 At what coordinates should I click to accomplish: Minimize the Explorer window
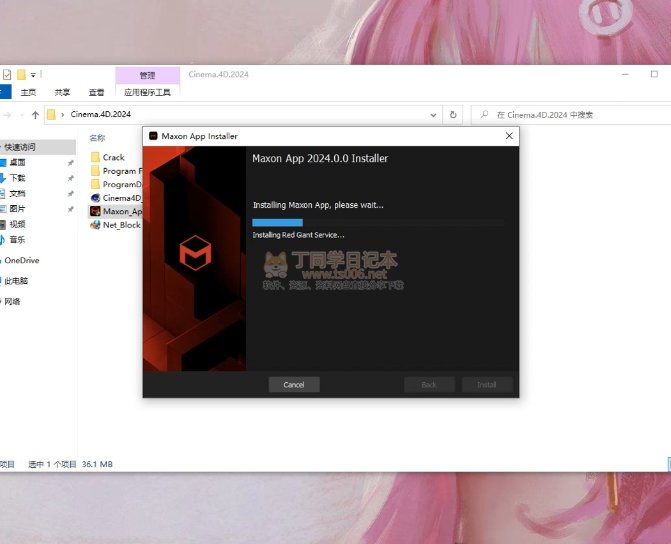[x=625, y=74]
